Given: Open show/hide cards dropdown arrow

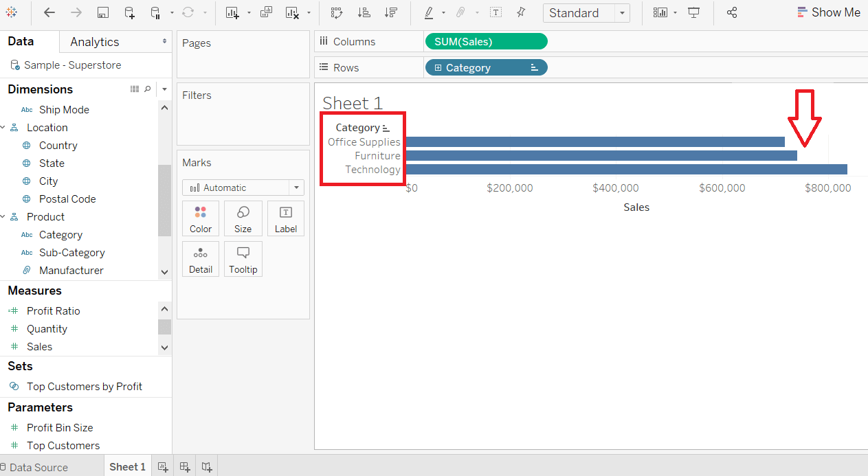Looking at the screenshot, I should click(x=676, y=12).
